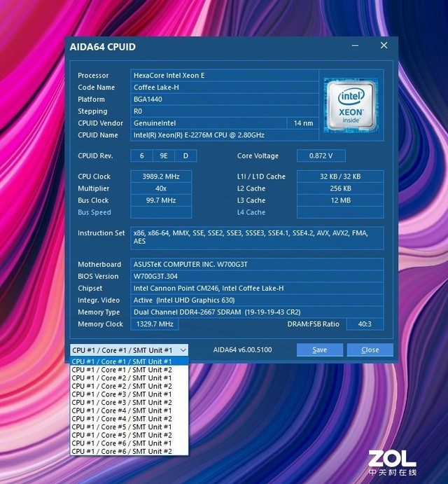Click the Memory Type DDR4-2667 value
This screenshot has width=448, height=484.
click(257, 312)
